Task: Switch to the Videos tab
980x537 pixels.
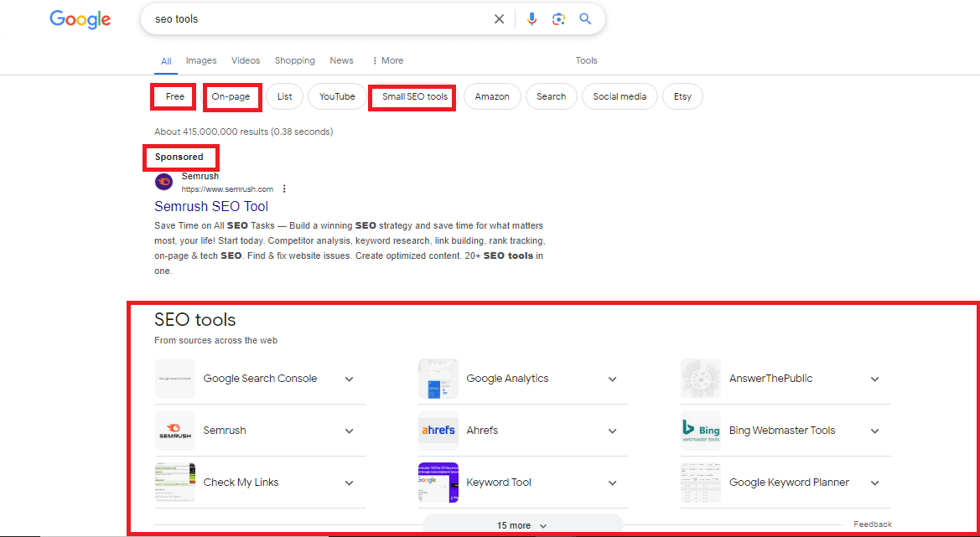Action: pyautogui.click(x=246, y=60)
